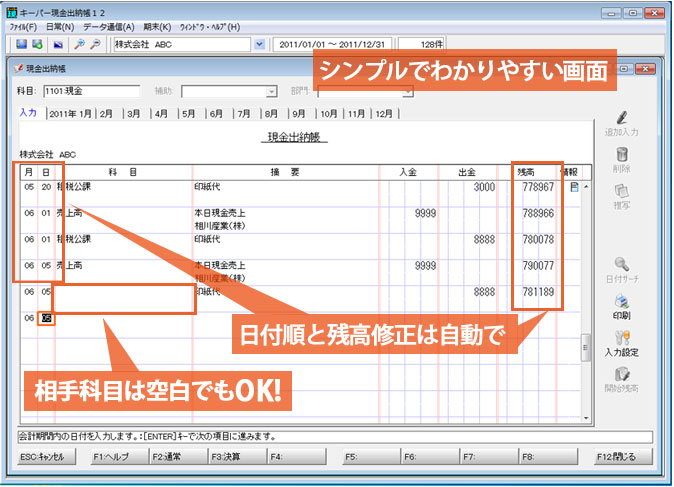Viewport: 674px width, 487px height.
Task: Click the 印刷 printer icon
Action: tap(622, 301)
